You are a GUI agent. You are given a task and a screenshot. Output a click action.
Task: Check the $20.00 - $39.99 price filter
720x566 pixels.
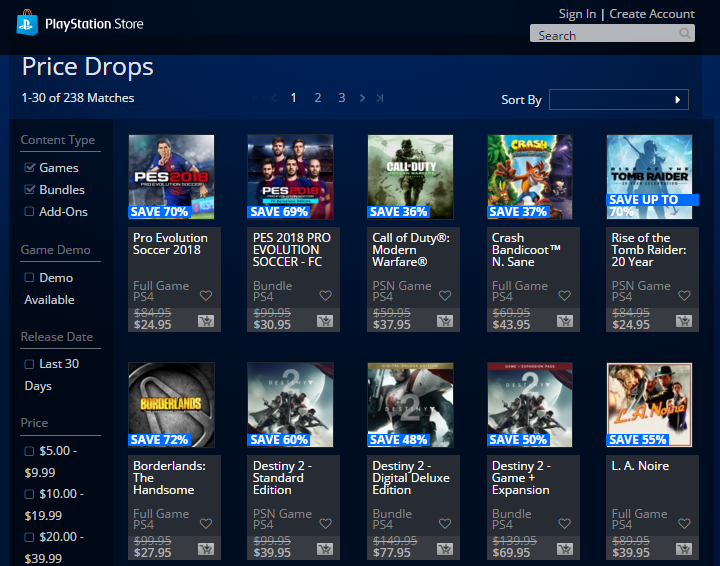(29, 537)
